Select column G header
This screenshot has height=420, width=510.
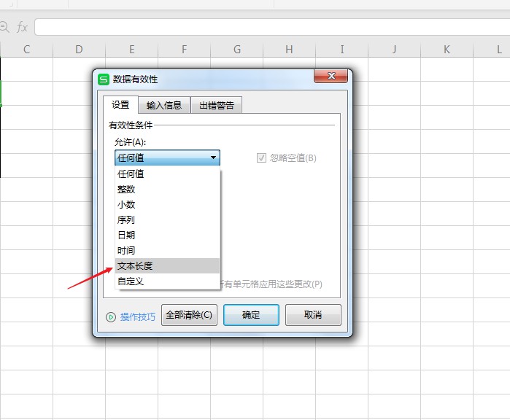237,50
